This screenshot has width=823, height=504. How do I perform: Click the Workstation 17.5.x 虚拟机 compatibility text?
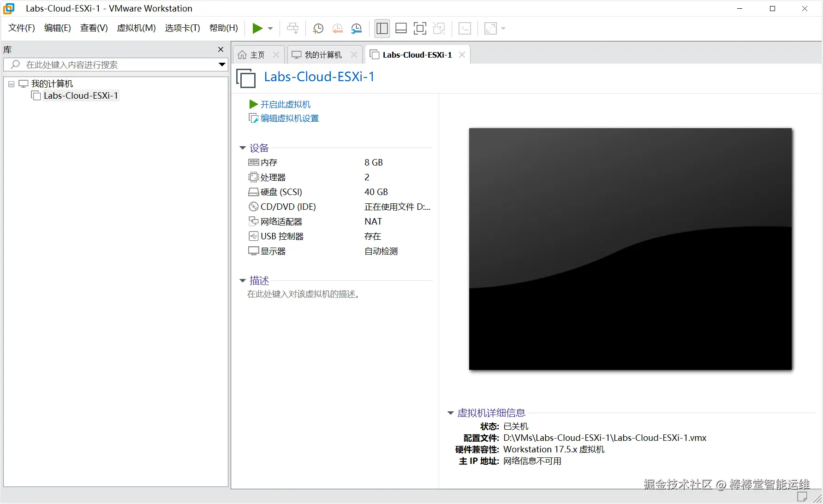click(x=554, y=449)
